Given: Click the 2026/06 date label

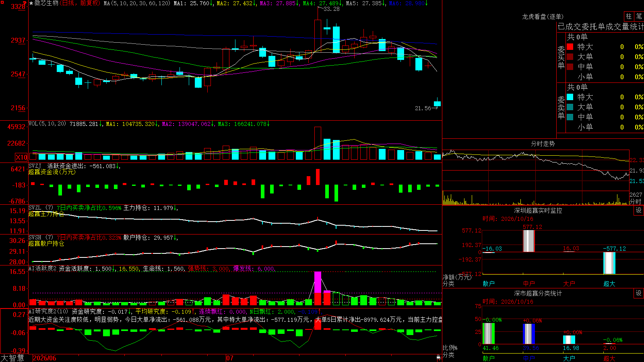Looking at the screenshot, I should tap(45, 358).
